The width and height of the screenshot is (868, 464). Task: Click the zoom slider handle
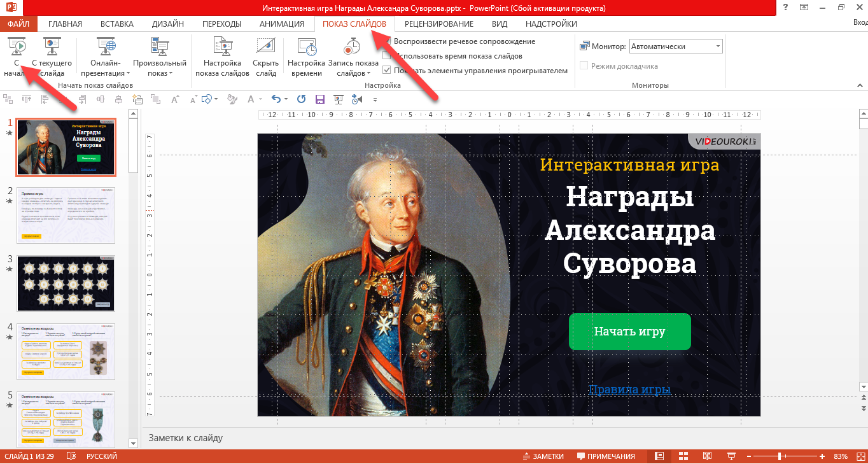click(780, 456)
